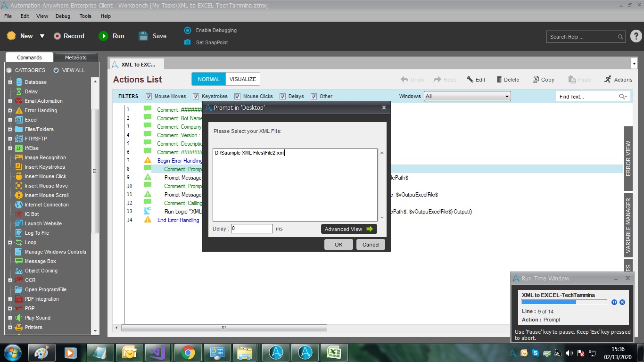Open Visual Studio from the taskbar
This screenshot has width=644, height=362.
[159, 353]
